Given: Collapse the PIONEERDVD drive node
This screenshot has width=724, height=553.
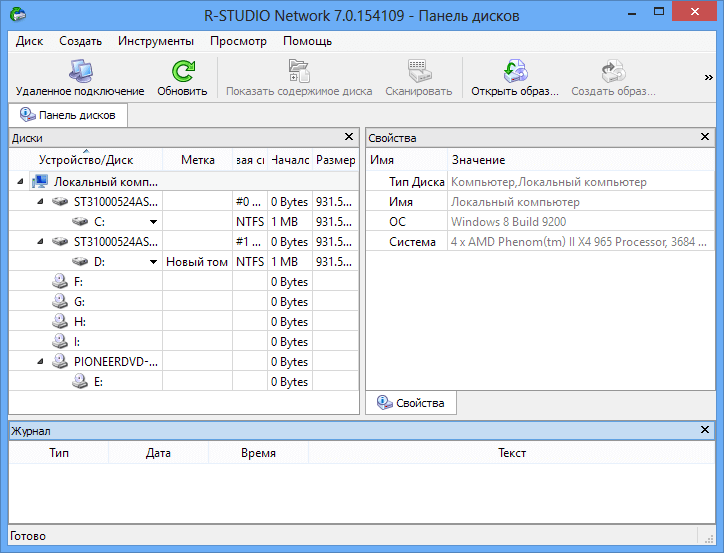Looking at the screenshot, I should 40,361.
